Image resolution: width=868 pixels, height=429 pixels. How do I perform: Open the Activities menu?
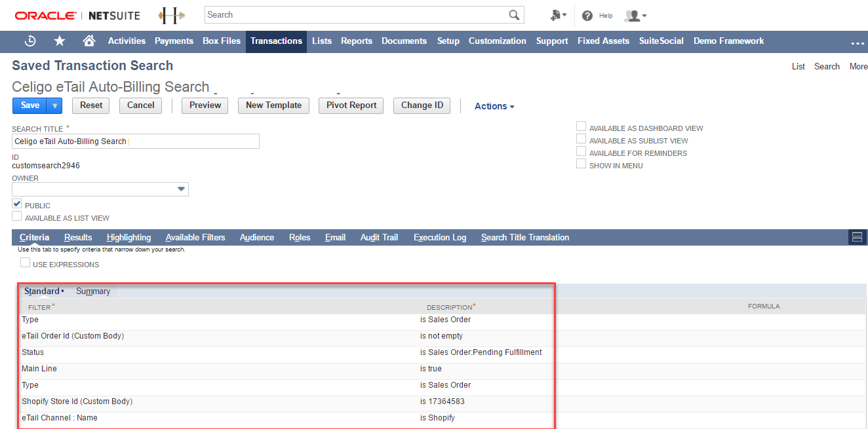127,41
